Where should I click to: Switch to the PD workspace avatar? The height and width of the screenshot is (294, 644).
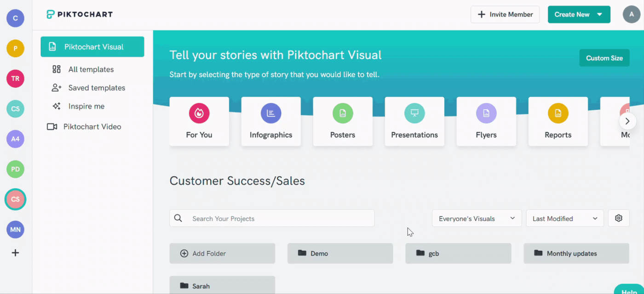coord(15,169)
